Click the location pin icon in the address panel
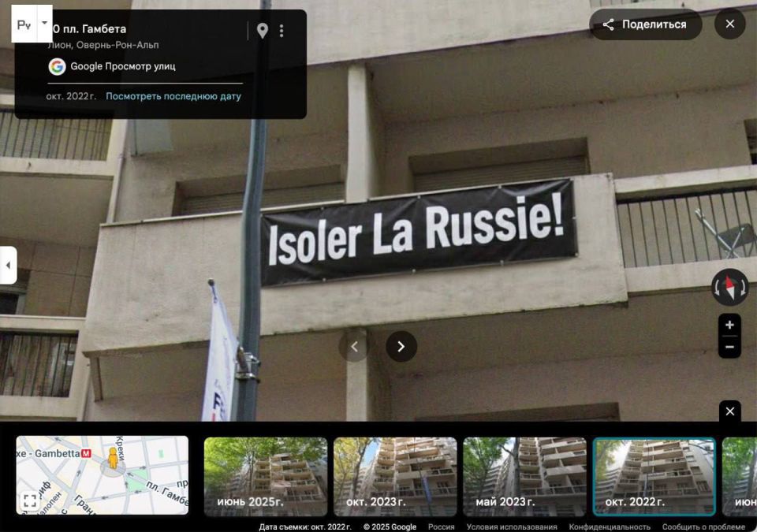This screenshot has height=532, width=757. (263, 31)
